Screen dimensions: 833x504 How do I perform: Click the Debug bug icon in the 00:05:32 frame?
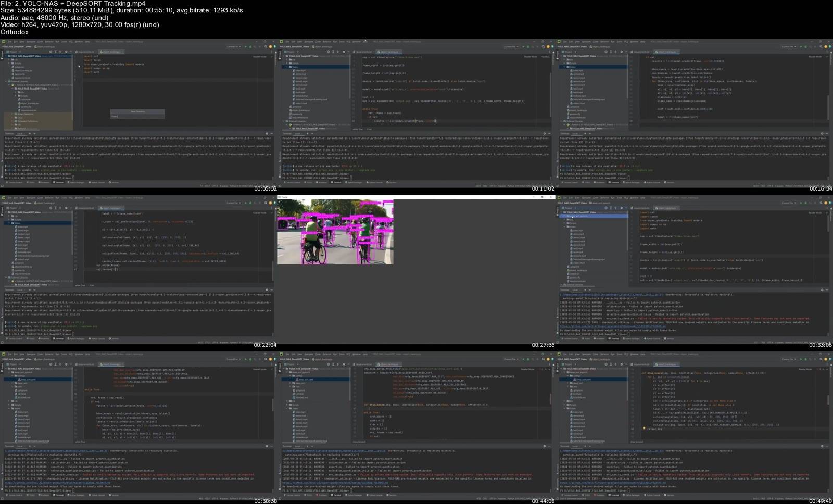coord(250,47)
